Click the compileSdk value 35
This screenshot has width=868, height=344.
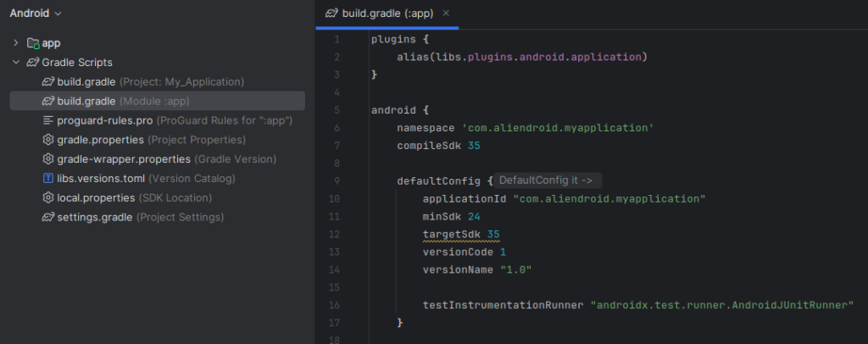(x=475, y=146)
